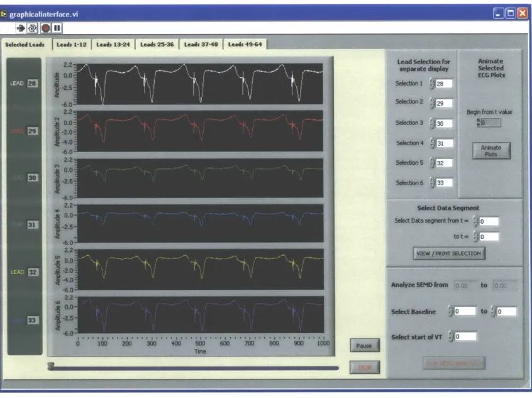
Task: Click the Selection 4 field showing 31
Action: (x=444, y=143)
